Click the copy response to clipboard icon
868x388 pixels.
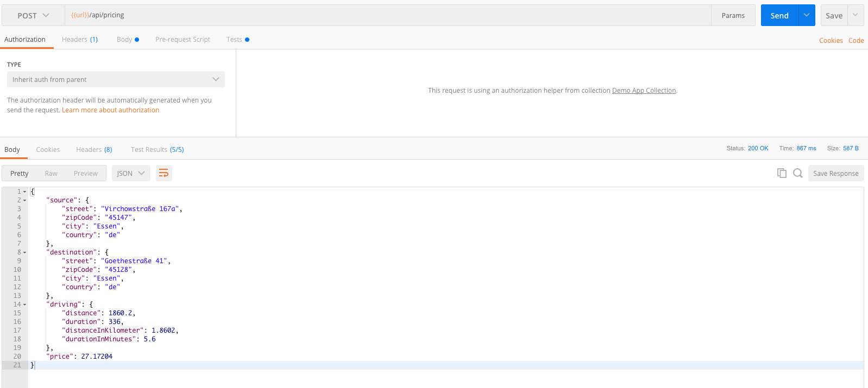point(782,173)
